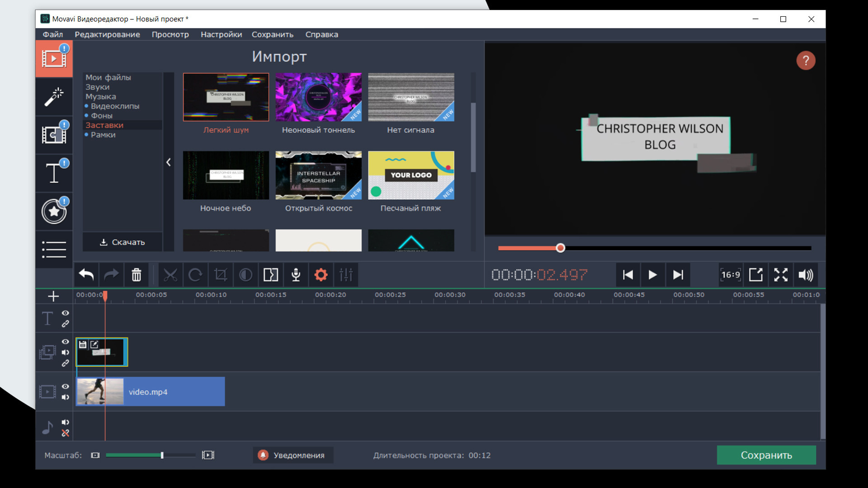The height and width of the screenshot is (488, 868).
Task: Open the Titles text tab
Action: click(54, 173)
